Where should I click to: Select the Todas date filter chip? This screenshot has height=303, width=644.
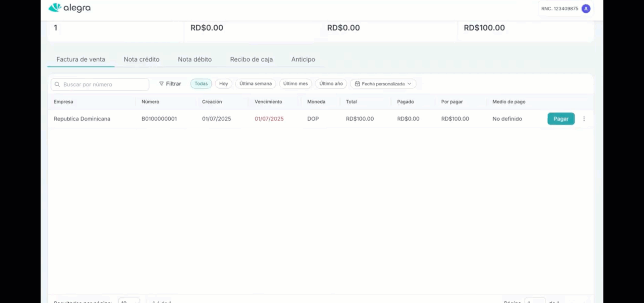(201, 84)
